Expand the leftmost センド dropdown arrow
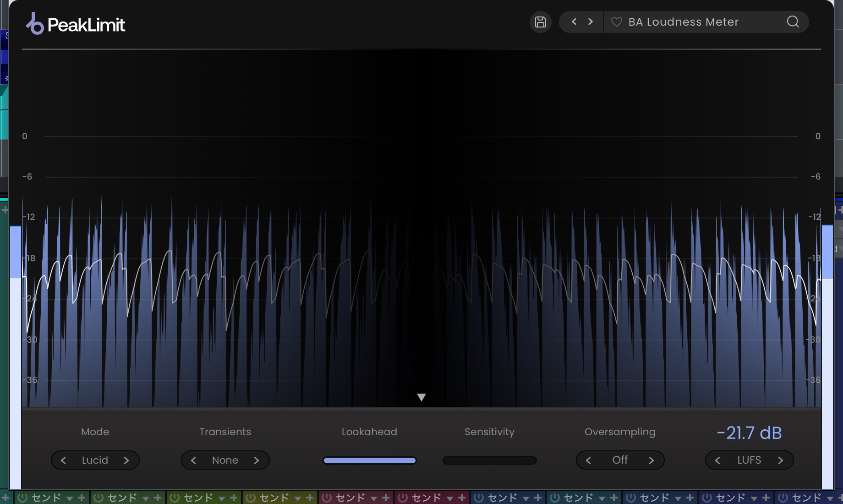843x504 pixels. (70, 498)
